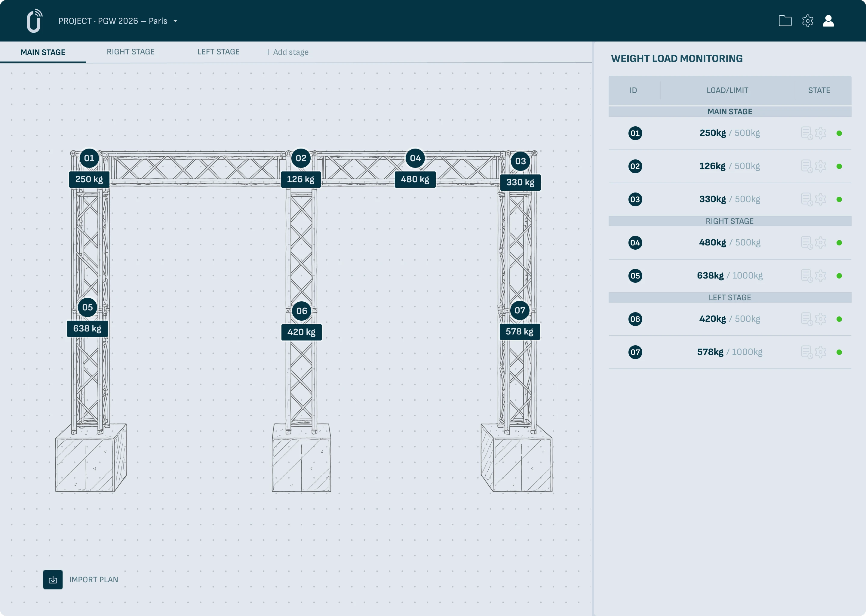The image size is (866, 616).
Task: Switch to the LEFT STAGE tab
Action: (218, 52)
